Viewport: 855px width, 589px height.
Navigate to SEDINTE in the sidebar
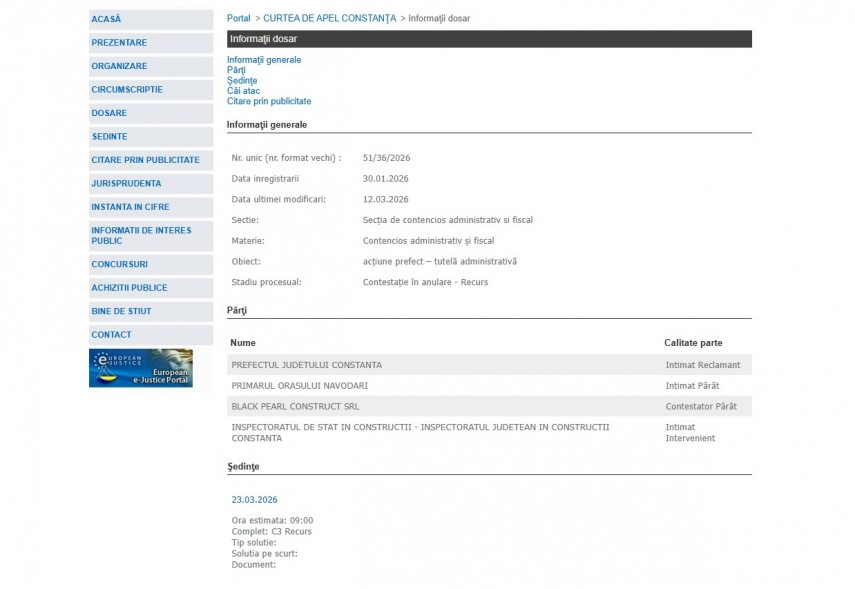109,137
